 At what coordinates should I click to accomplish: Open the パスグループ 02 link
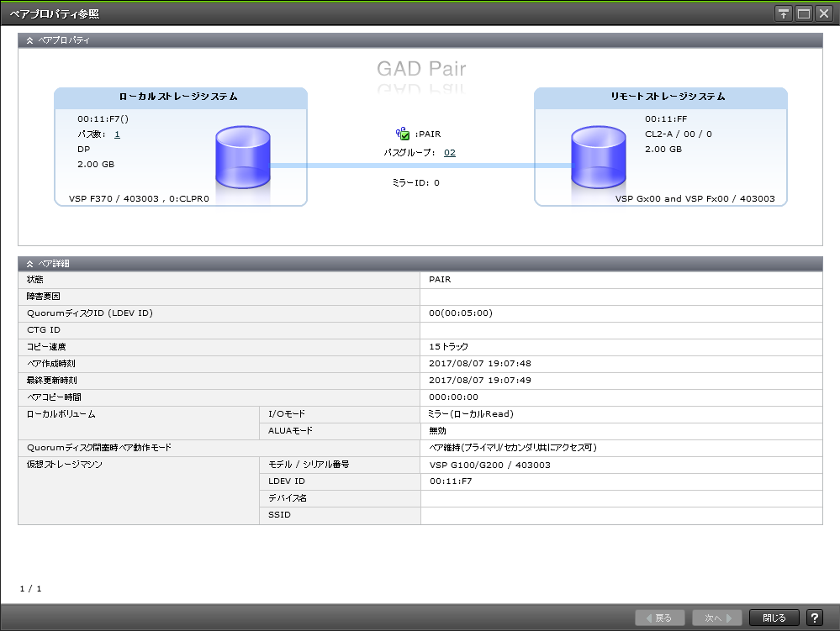[450, 153]
